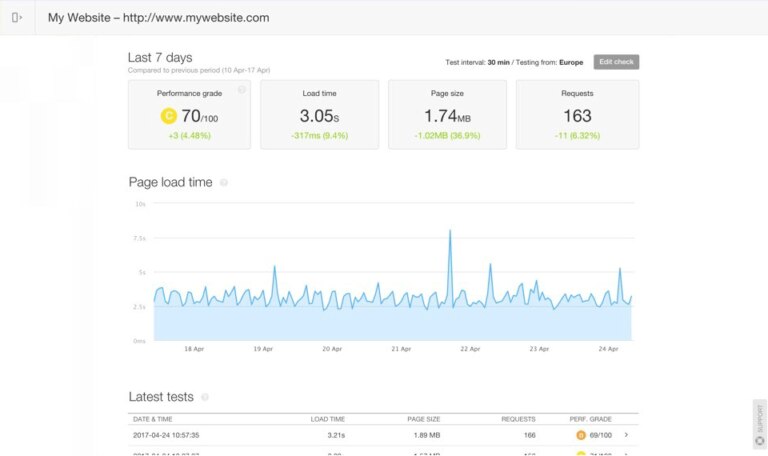The height and width of the screenshot is (456, 768).
Task: Open the Support side tab
Action: [x=759, y=423]
